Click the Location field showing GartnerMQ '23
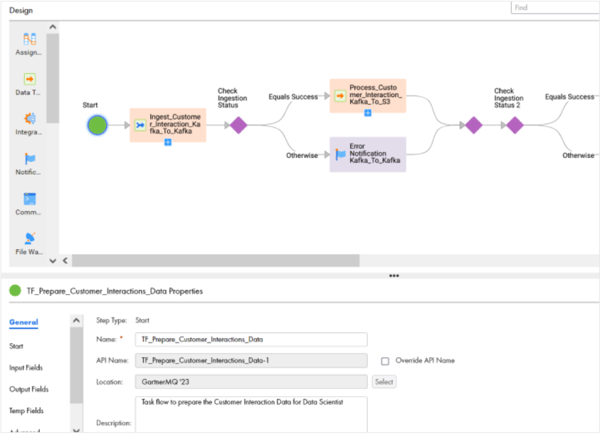Screen dimensions: 600x434 point(251,382)
